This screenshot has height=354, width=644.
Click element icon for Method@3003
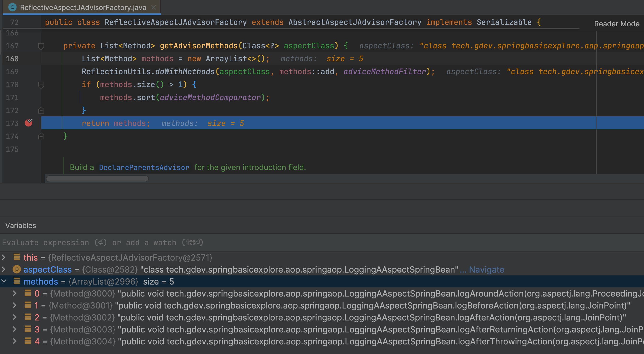28,329
